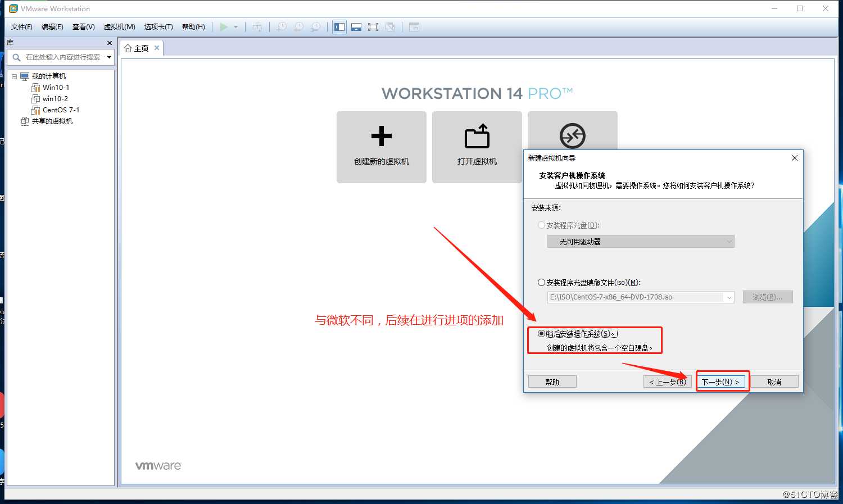The image size is (843, 504).
Task: Close the 库 library panel
Action: [x=110, y=43]
